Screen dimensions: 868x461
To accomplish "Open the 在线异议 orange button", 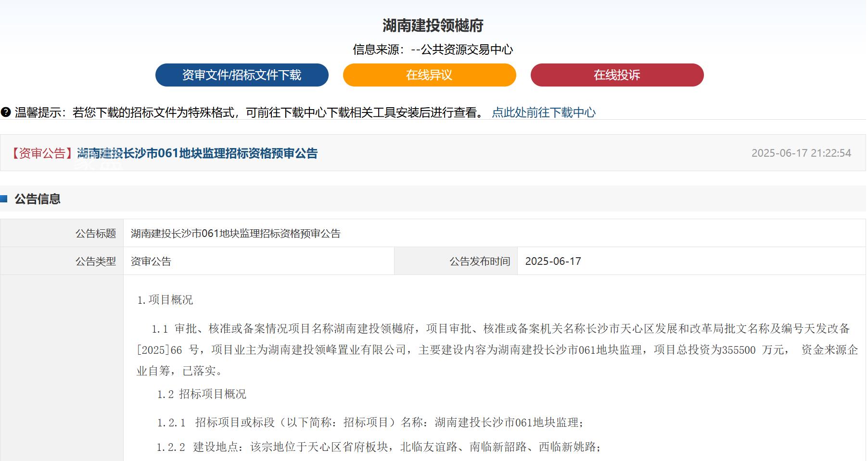I will 429,75.
